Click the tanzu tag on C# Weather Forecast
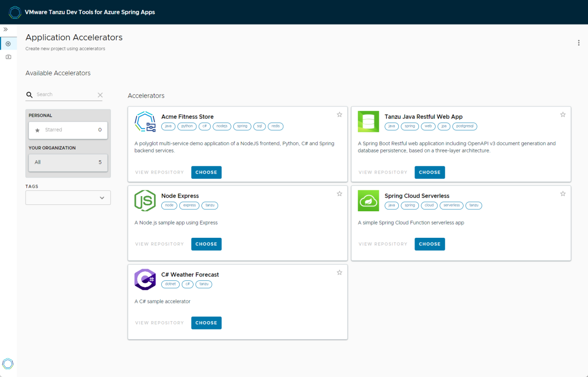The height and width of the screenshot is (377, 588). [204, 284]
